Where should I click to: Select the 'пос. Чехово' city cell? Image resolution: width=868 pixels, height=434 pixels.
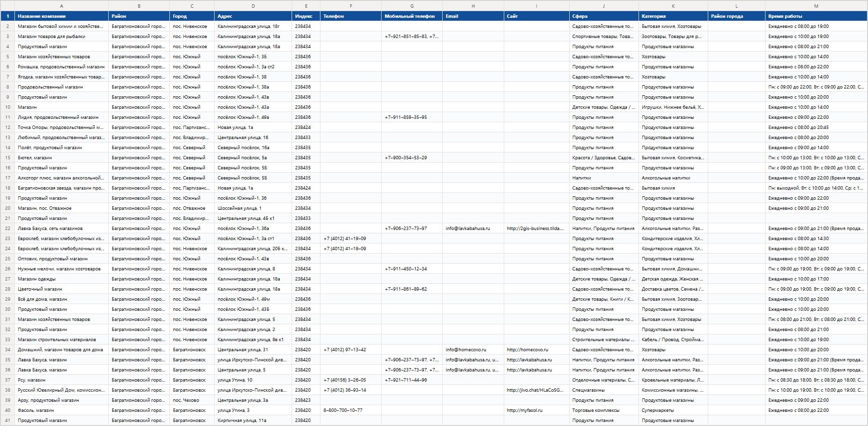point(192,400)
